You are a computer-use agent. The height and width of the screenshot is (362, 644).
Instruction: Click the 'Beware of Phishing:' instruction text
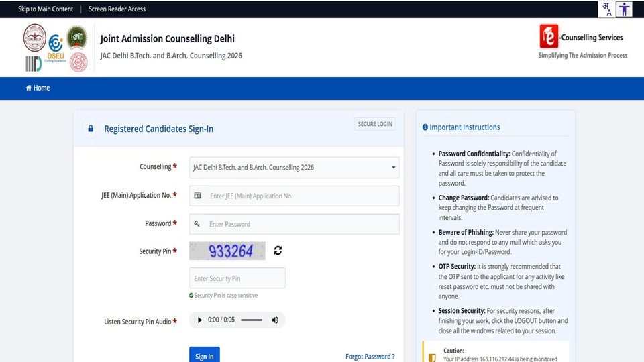(466, 233)
